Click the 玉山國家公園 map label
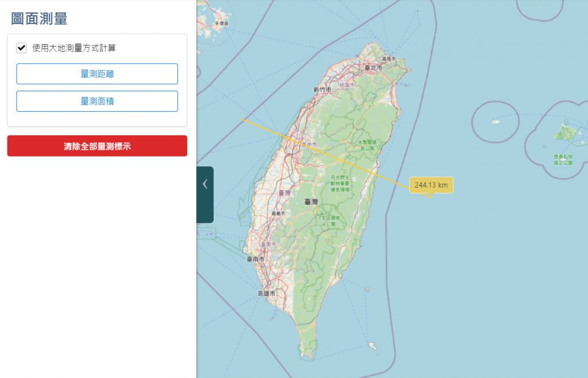588x378 pixels. tap(331, 221)
